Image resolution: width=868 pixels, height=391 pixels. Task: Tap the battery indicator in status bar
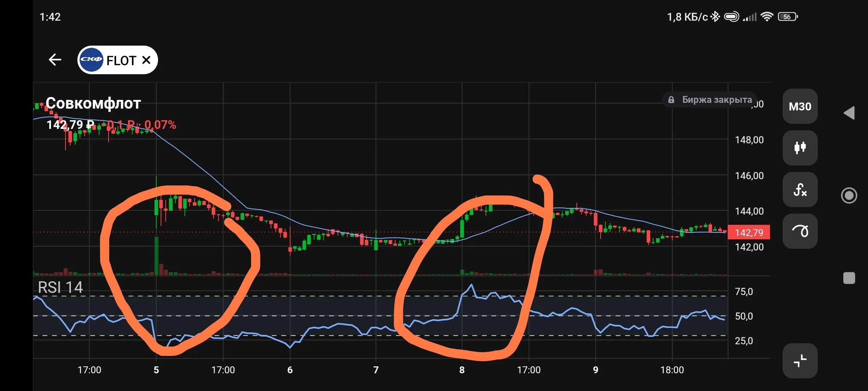point(788,17)
